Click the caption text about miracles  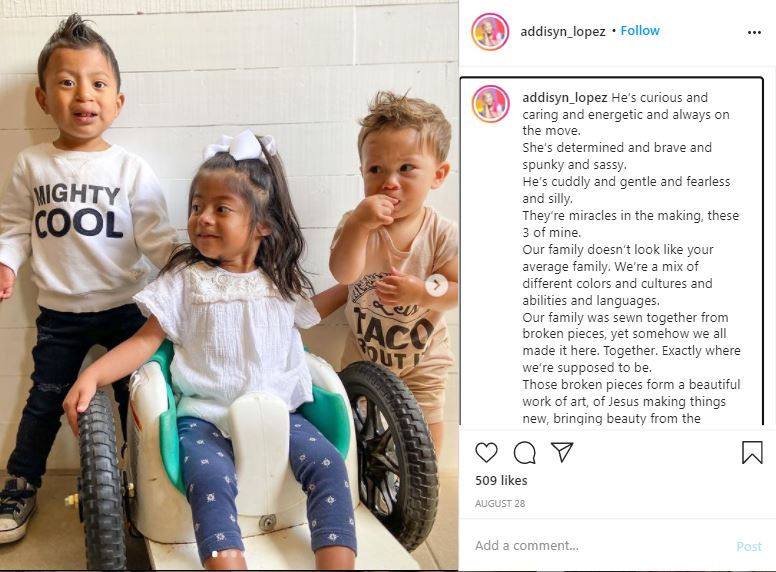click(x=630, y=224)
